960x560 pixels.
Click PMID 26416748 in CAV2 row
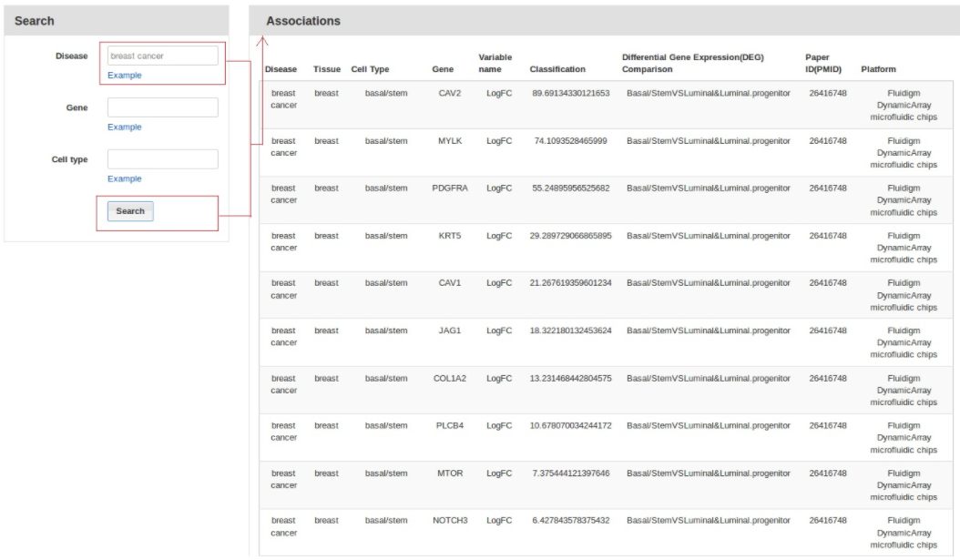point(828,93)
